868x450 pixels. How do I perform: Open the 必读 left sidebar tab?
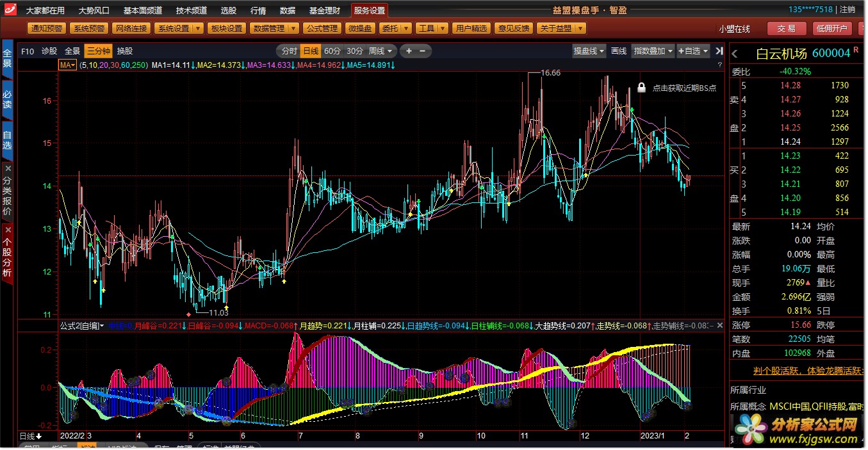coord(8,99)
